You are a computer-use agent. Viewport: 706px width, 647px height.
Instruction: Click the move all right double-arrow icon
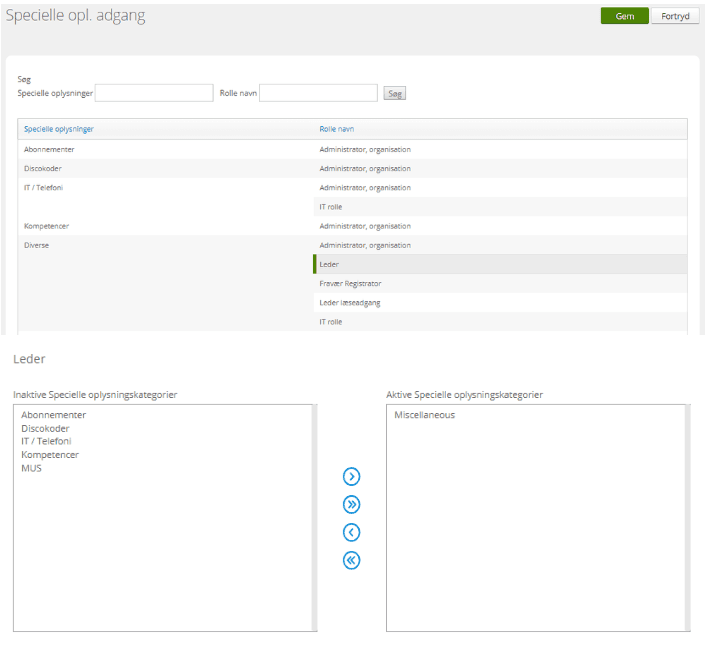pyautogui.click(x=351, y=504)
